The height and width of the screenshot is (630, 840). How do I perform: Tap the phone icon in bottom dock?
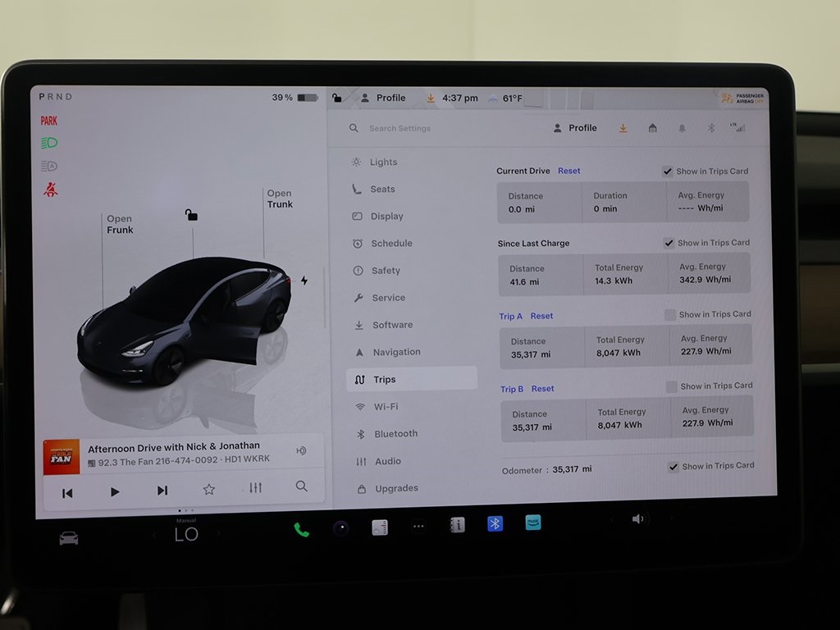point(302,529)
